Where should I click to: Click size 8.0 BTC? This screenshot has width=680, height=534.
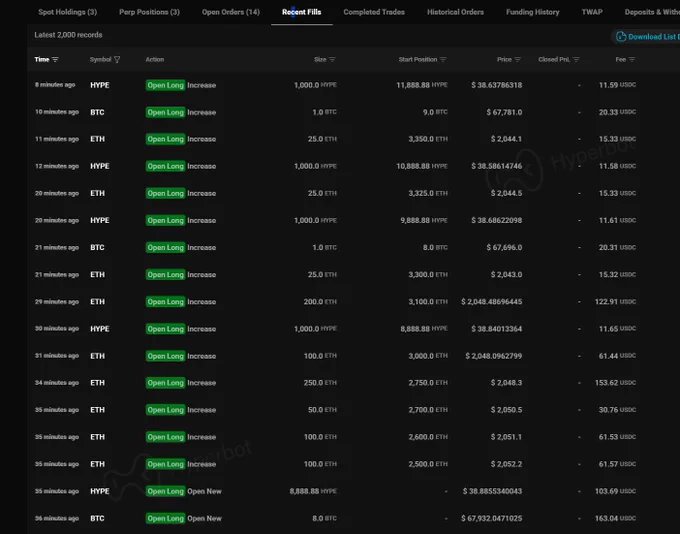[324, 518]
